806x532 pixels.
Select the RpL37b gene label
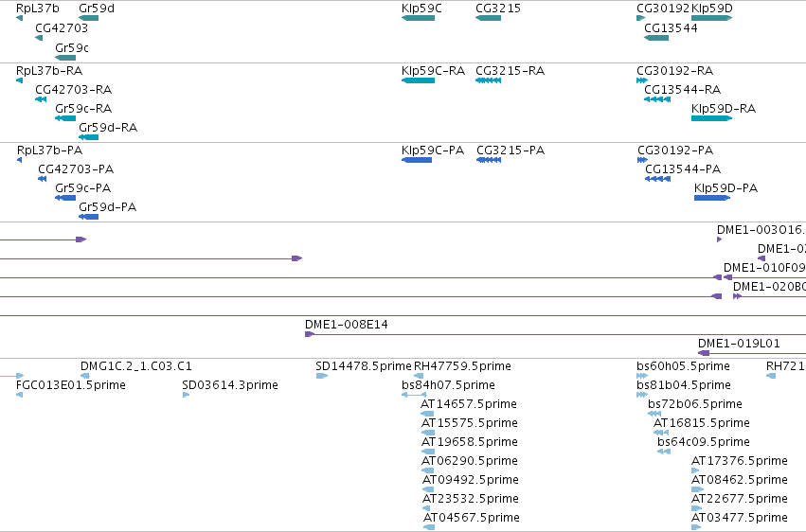38,9
